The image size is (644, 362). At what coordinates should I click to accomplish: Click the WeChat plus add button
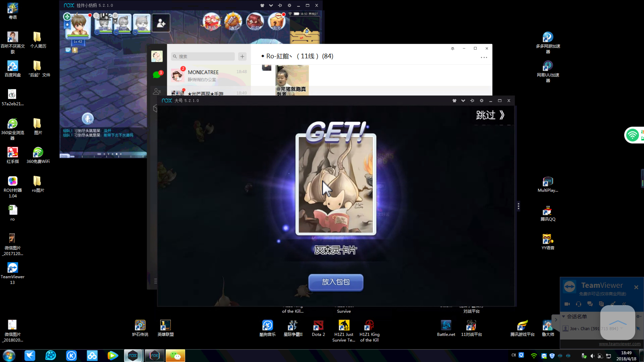click(242, 57)
